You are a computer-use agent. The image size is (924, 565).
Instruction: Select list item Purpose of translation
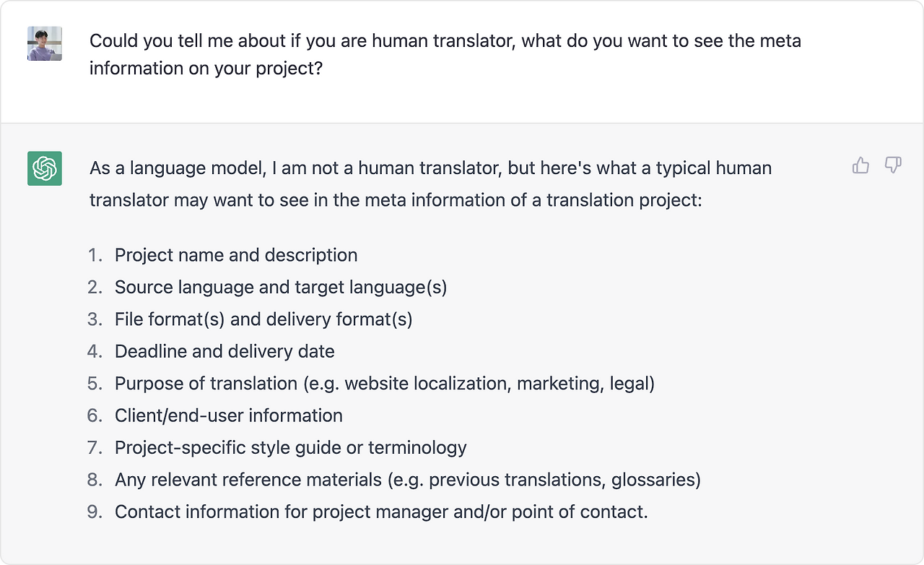(x=385, y=383)
